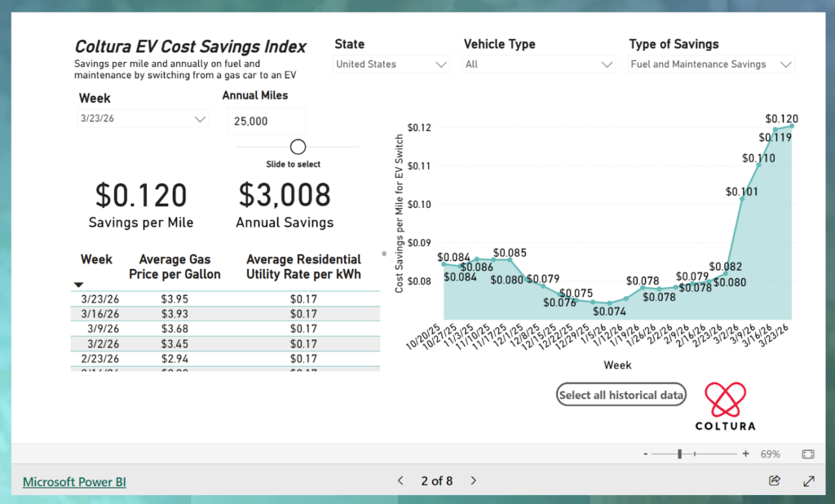Click the share icon in footer

tap(775, 481)
